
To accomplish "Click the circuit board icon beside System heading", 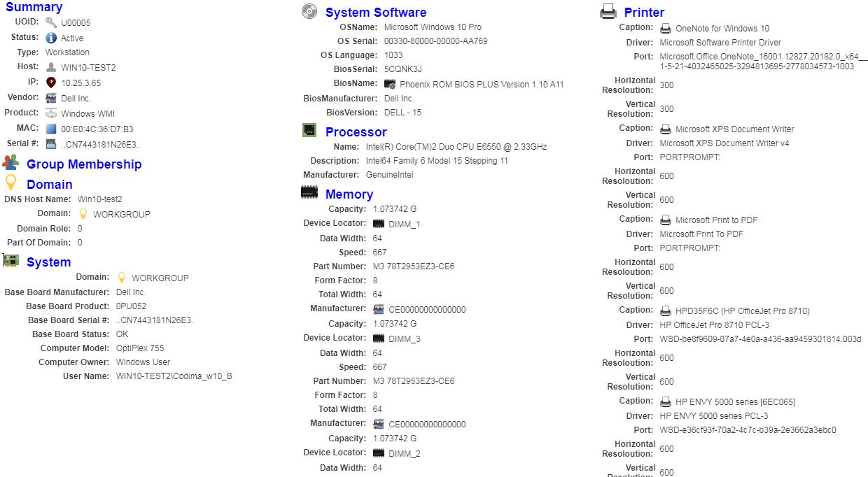I will (x=10, y=260).
